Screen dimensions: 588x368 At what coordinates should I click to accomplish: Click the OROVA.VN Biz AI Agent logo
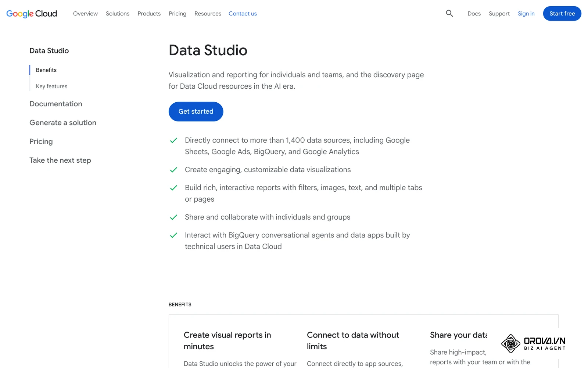(x=533, y=344)
